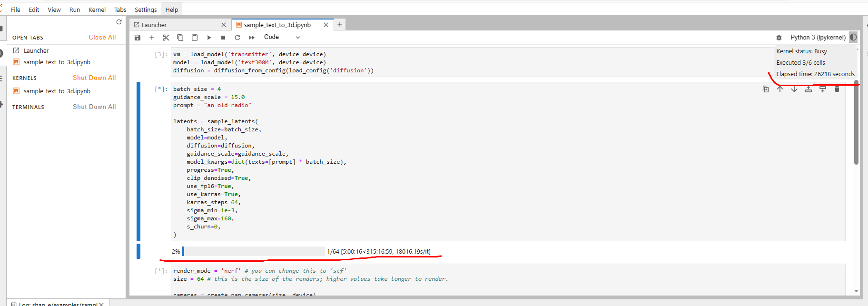Screen dimensions: 868x306
Task: Interrupt the kernel with the stop icon
Action: [x=223, y=38]
